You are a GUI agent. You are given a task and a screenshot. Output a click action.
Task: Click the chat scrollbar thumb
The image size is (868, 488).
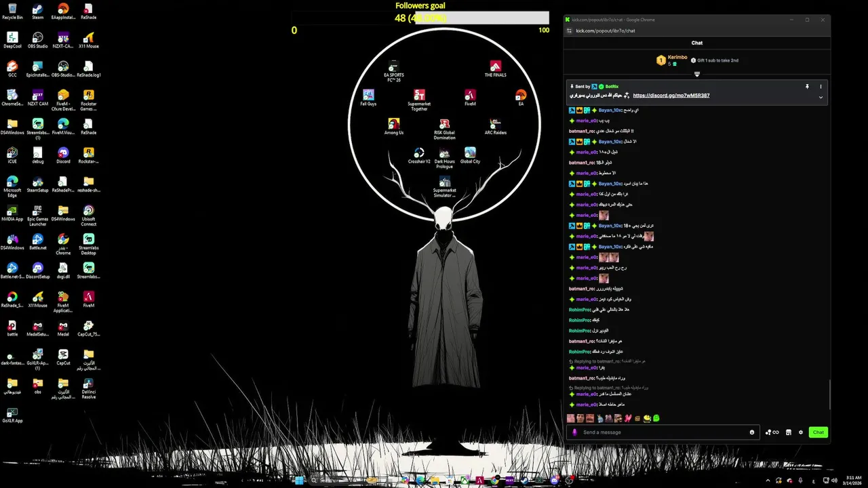pos(829,394)
